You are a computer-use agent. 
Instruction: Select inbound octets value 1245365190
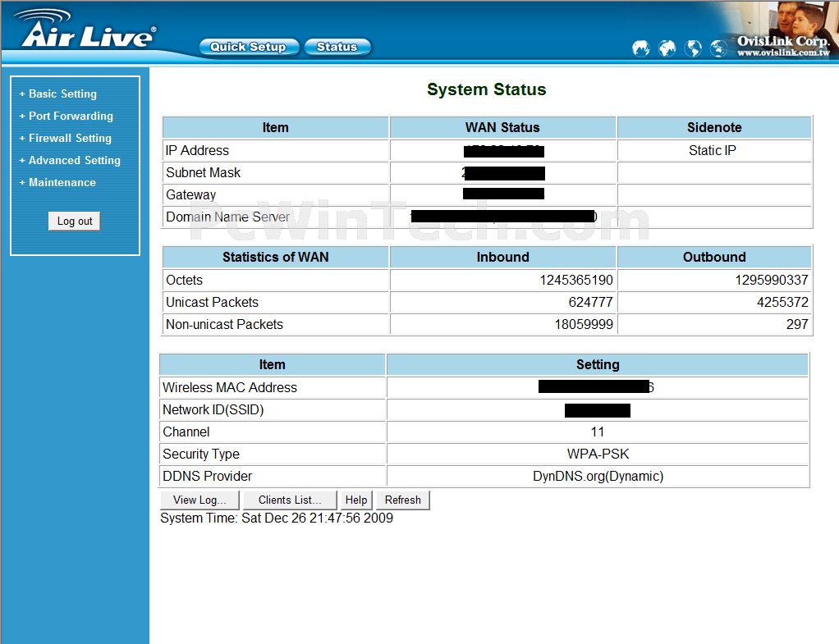click(576, 280)
